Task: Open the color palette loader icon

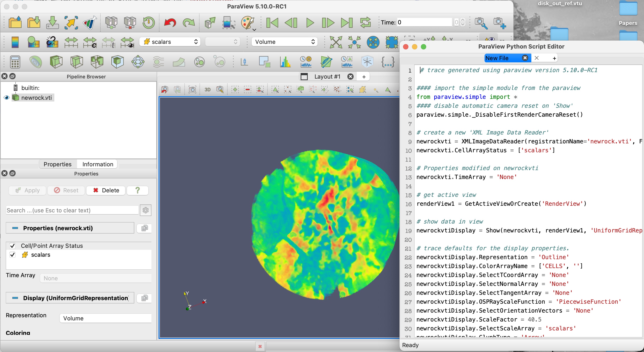Action: [x=248, y=23]
